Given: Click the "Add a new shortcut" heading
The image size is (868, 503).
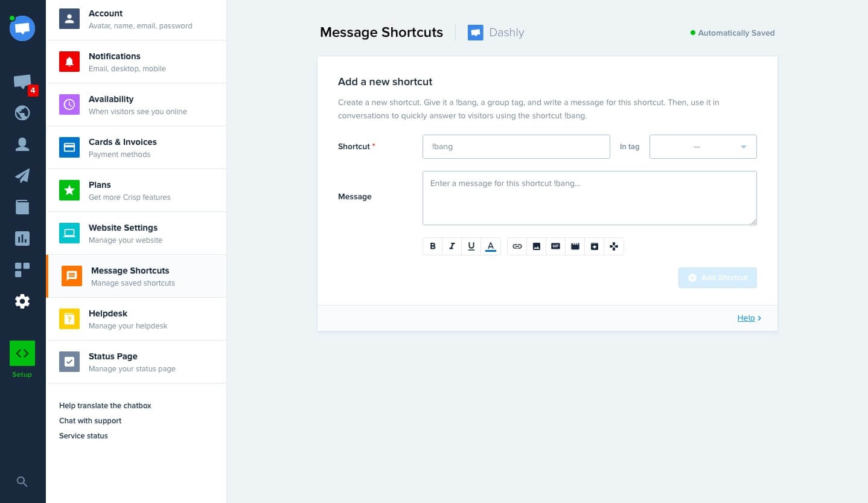Looking at the screenshot, I should point(385,82).
